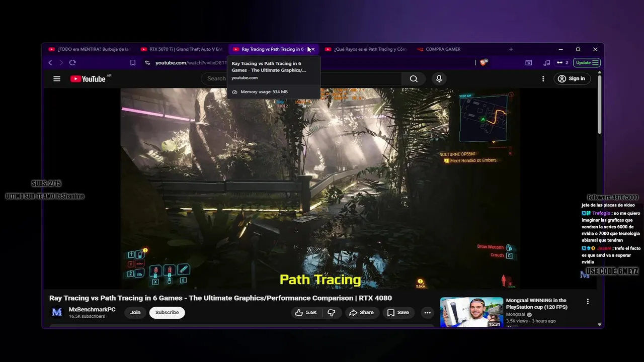The height and width of the screenshot is (362, 644).
Task: Click 3.5K views - 3 hours ago text
Action: (x=531, y=321)
